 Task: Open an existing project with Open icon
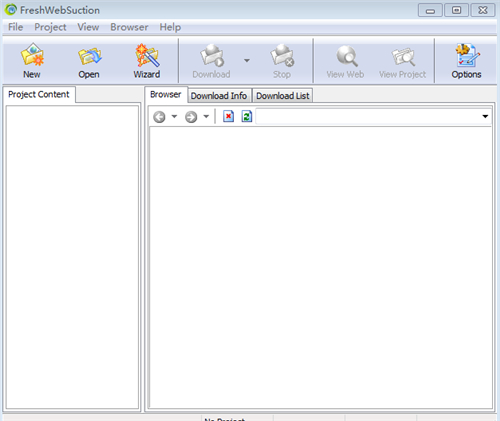point(89,56)
